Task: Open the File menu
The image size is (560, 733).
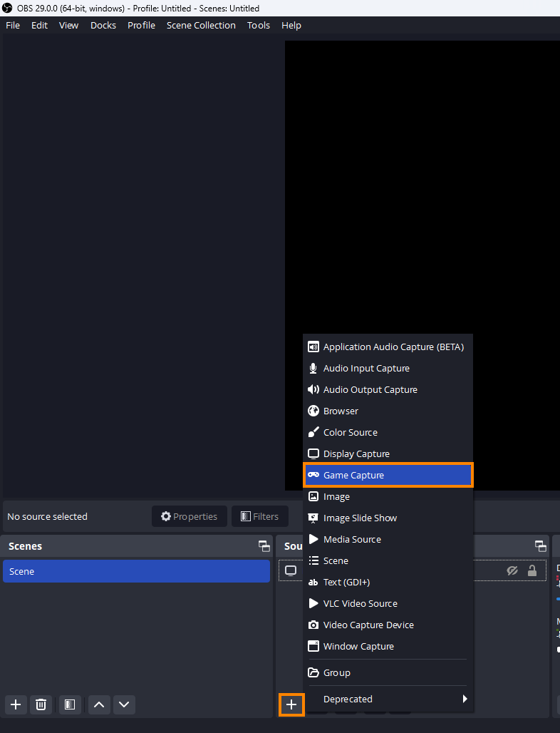Action: 13,25
